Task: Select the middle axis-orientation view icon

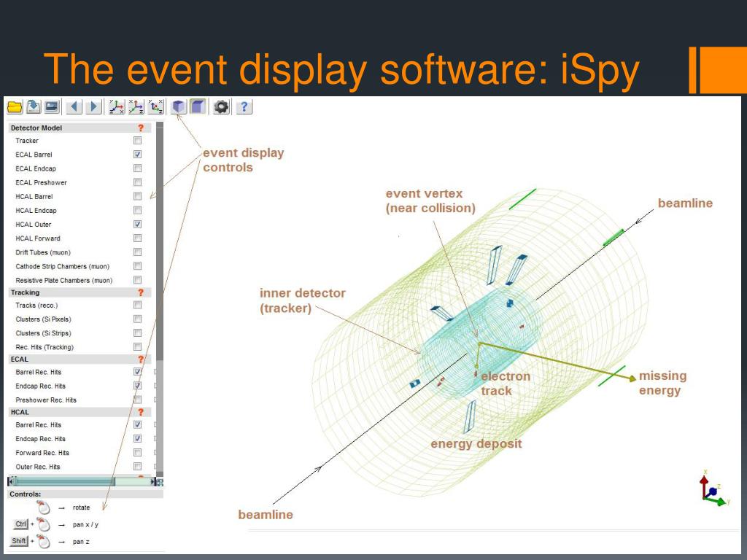Action: 136,106
